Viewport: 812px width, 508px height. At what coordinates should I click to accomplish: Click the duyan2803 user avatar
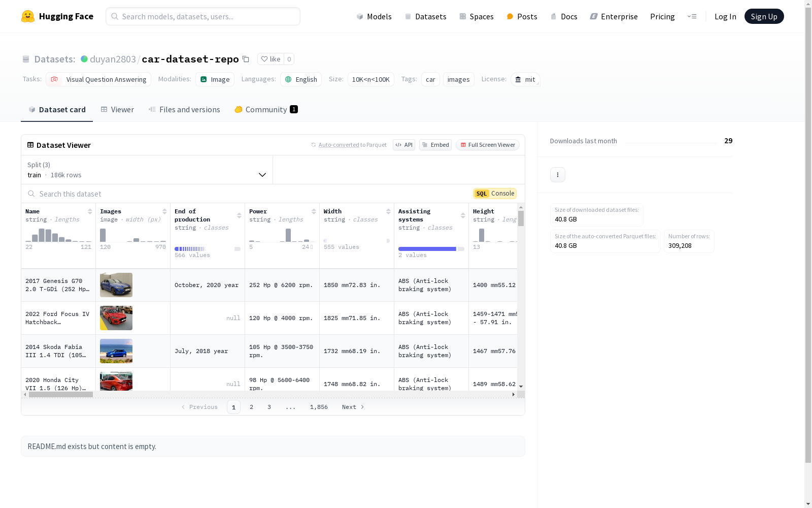tap(84, 59)
